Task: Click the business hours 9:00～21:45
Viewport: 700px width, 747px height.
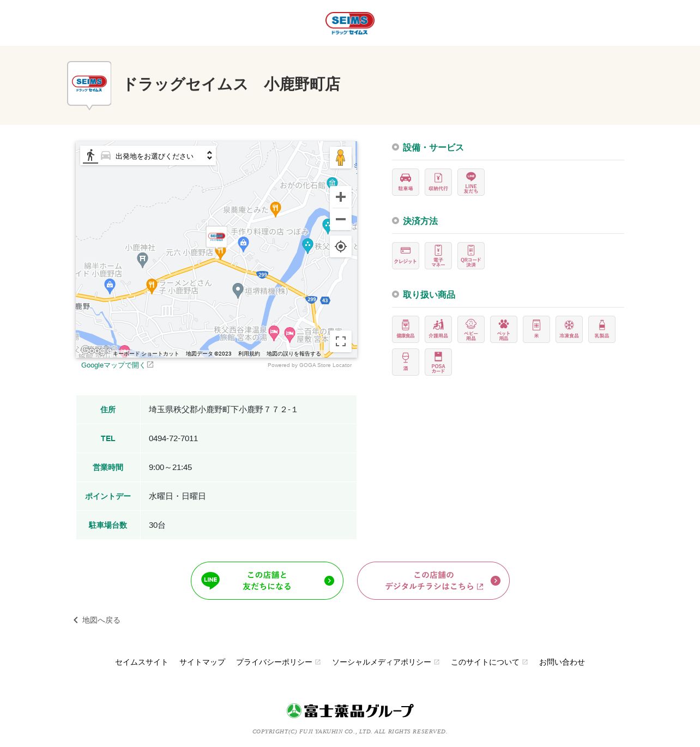Action: (170, 467)
